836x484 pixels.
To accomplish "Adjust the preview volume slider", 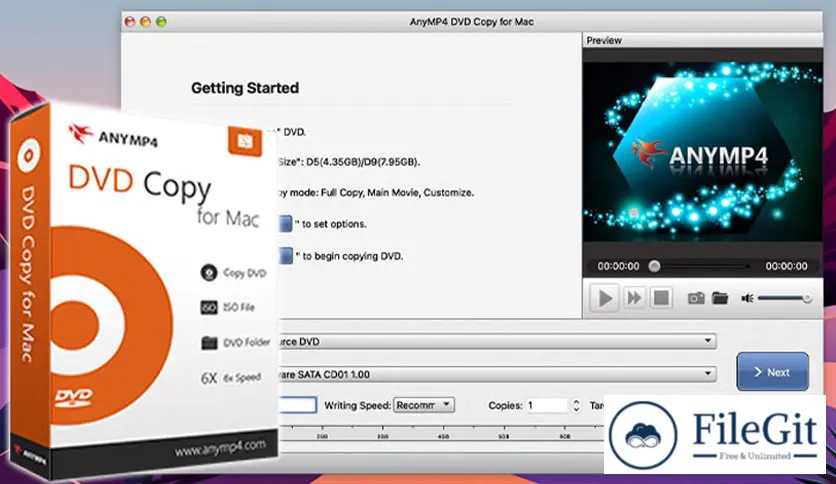I will tap(784, 299).
